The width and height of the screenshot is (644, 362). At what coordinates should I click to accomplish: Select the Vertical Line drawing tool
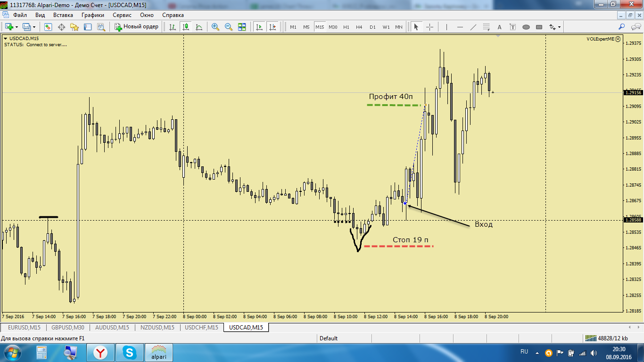446,27
